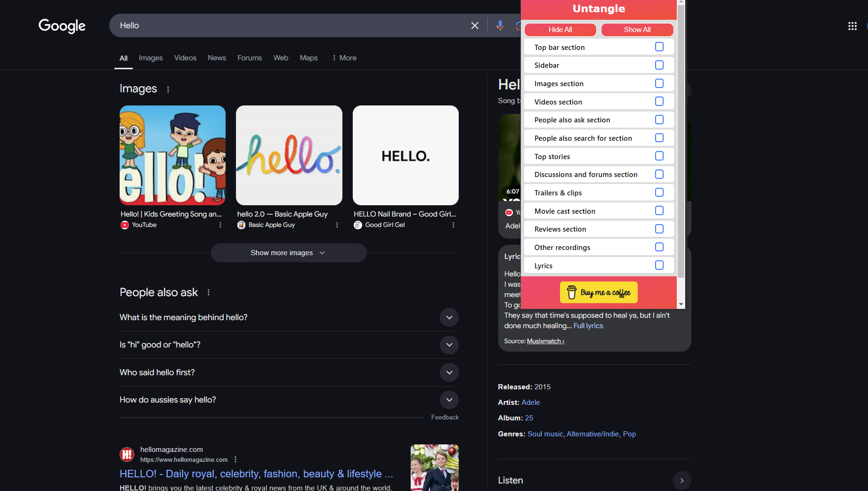Viewport: 868px width, 491px height.
Task: Open the album 25 link
Action: (x=529, y=418)
